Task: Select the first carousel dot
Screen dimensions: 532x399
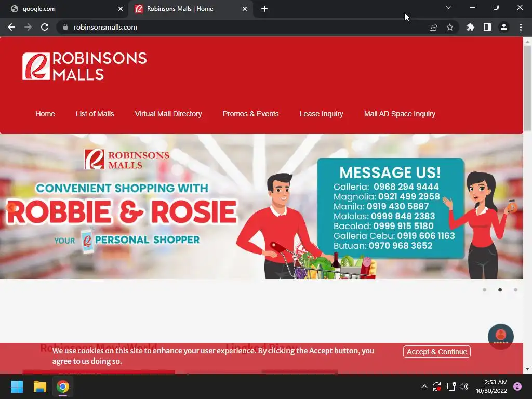Action: [x=485, y=290]
